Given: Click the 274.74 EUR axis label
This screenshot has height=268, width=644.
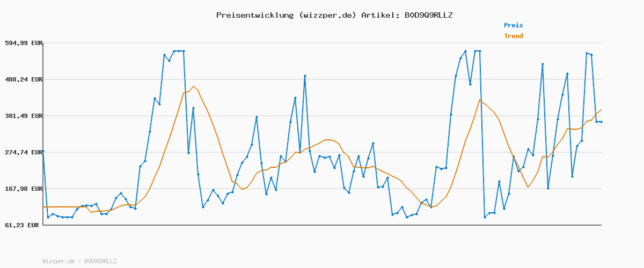Looking at the screenshot, I should 24,152.
